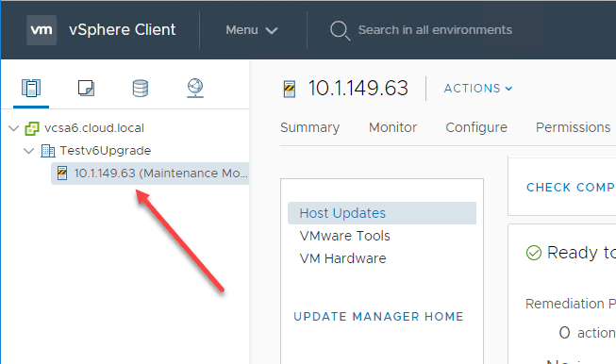Click the VMware vm logo
Viewport: 616px width, 364px height.
point(42,30)
